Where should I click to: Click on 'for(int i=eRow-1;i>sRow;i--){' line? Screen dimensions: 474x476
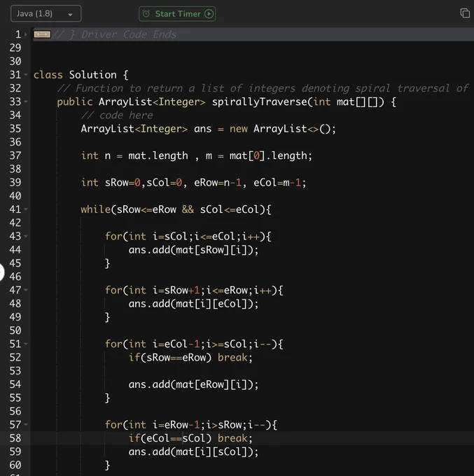(x=191, y=425)
